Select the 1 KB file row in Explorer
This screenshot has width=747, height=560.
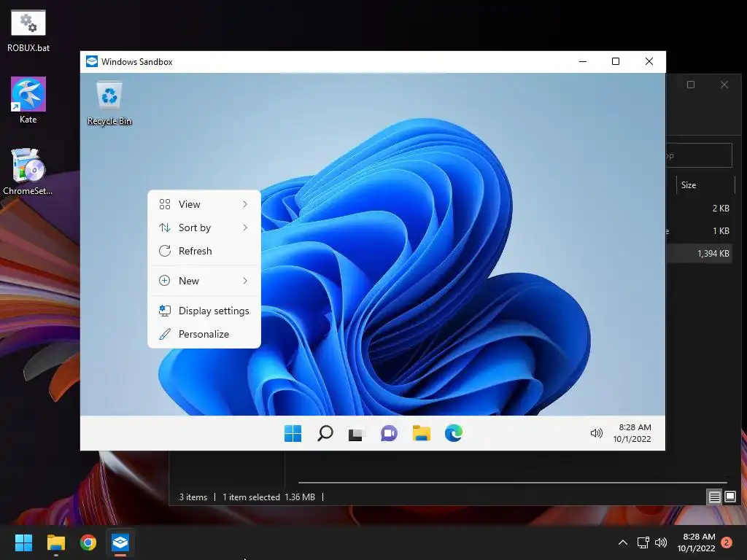(699, 231)
